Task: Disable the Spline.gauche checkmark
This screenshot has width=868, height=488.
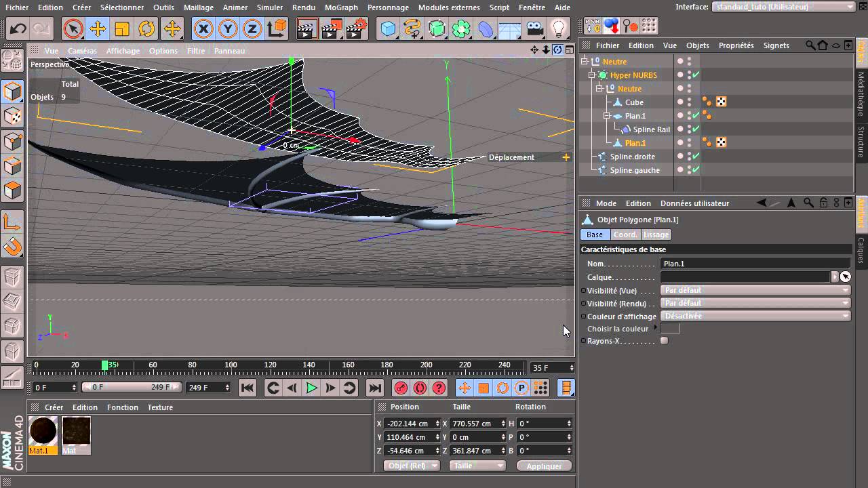Action: coord(696,170)
